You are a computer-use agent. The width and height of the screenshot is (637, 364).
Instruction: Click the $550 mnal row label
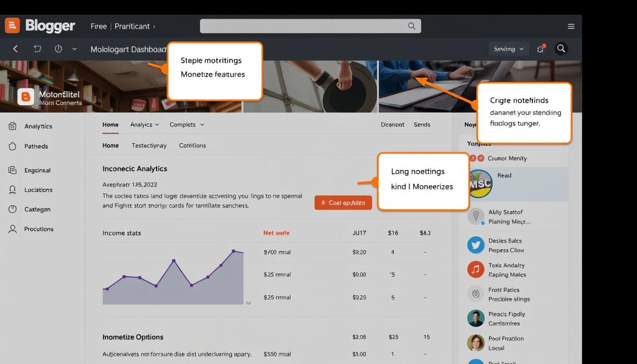pos(277,354)
